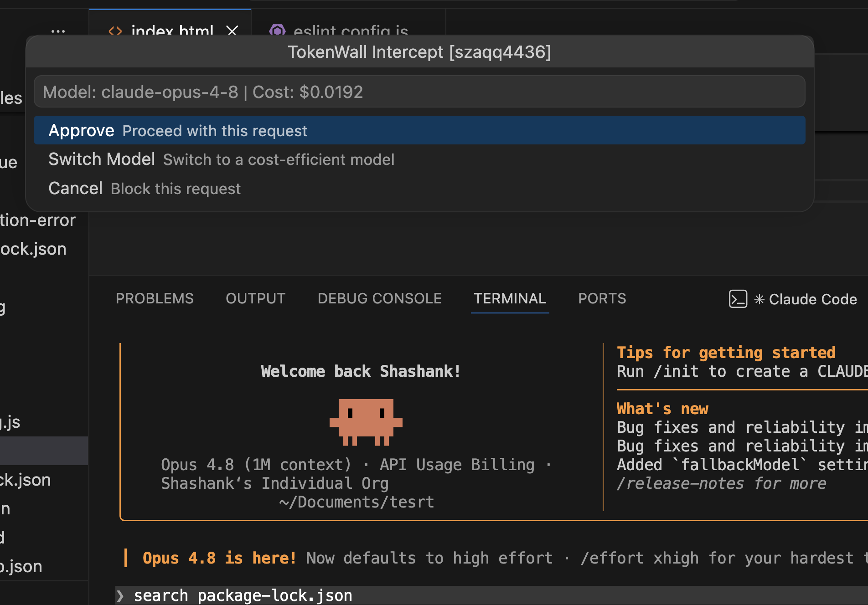Image resolution: width=868 pixels, height=605 pixels.
Task: Click the Claude Code mascot image
Action: pos(366,422)
